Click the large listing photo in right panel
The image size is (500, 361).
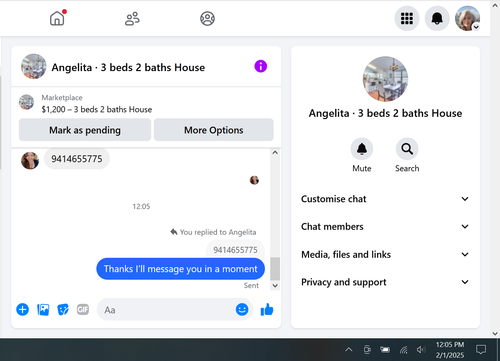(x=385, y=79)
